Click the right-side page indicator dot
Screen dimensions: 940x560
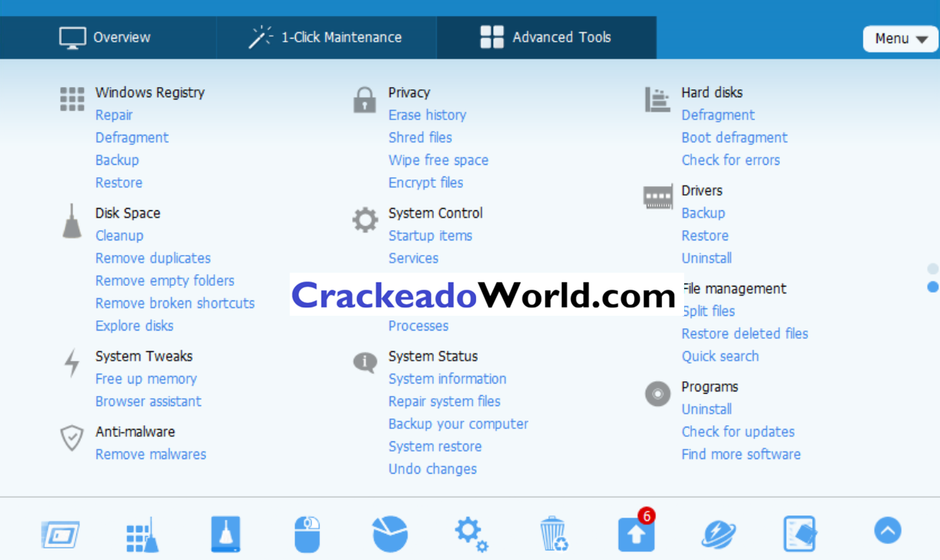click(x=932, y=287)
